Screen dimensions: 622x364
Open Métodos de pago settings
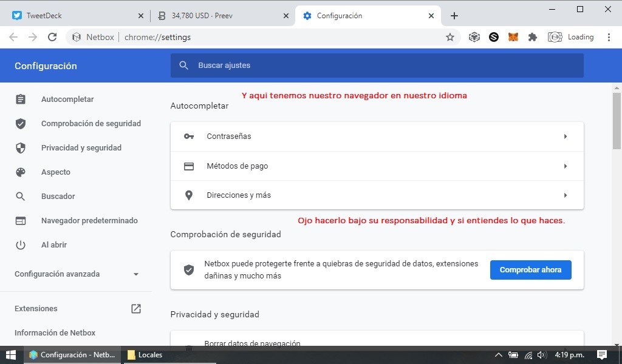click(x=377, y=166)
